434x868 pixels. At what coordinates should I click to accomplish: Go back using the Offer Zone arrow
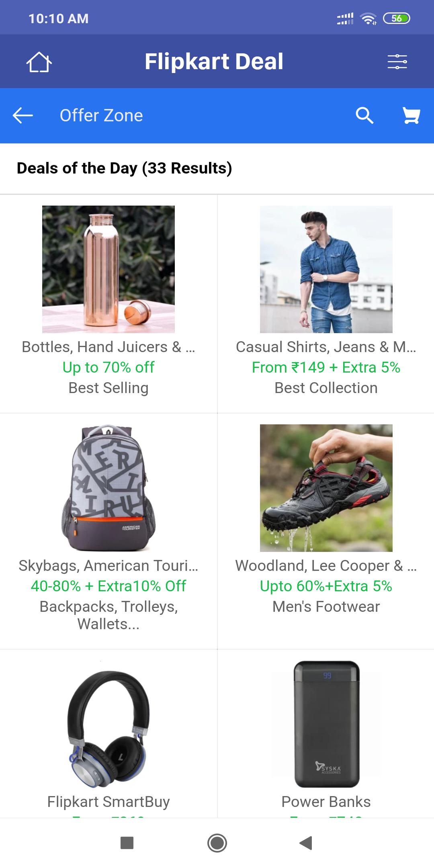point(23,115)
